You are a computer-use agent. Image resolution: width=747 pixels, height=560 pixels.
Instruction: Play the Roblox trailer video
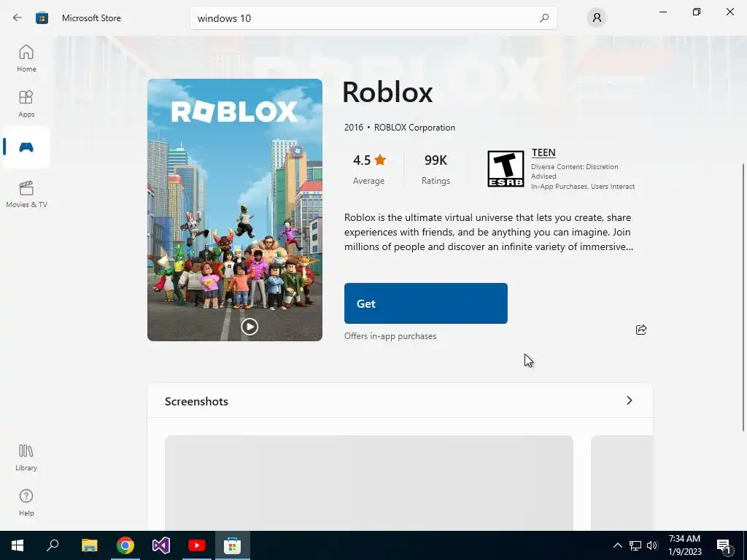tap(249, 327)
